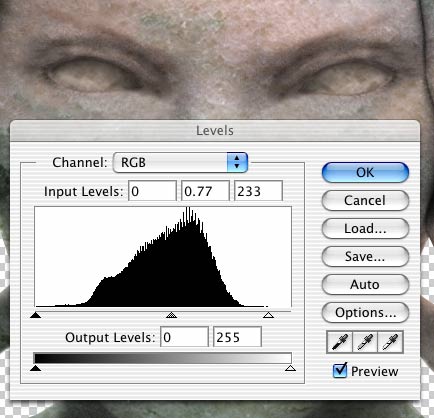Click the input highlight field 233
The width and height of the screenshot is (434, 418).
[258, 191]
